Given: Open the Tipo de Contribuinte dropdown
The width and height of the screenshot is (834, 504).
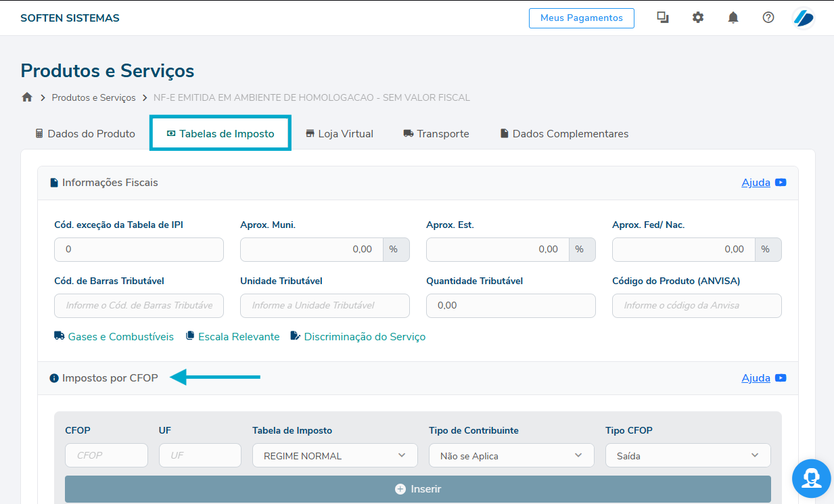Looking at the screenshot, I should [511, 455].
